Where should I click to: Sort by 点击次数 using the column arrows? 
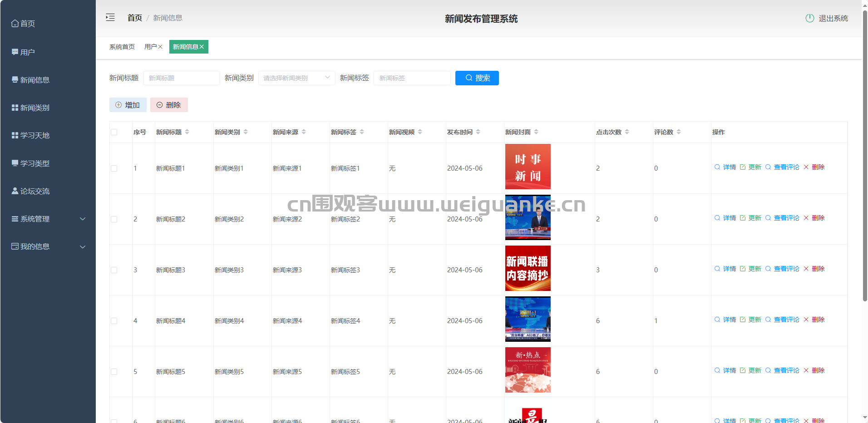tap(627, 132)
